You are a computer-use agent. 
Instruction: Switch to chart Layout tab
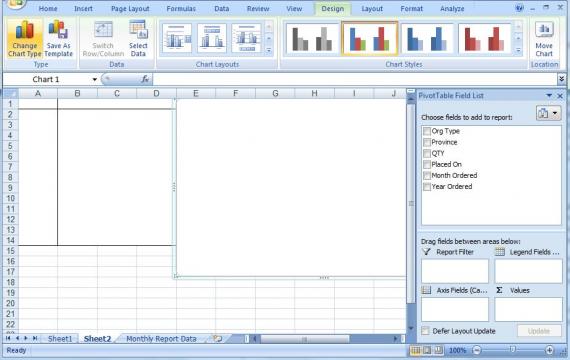pyautogui.click(x=372, y=8)
